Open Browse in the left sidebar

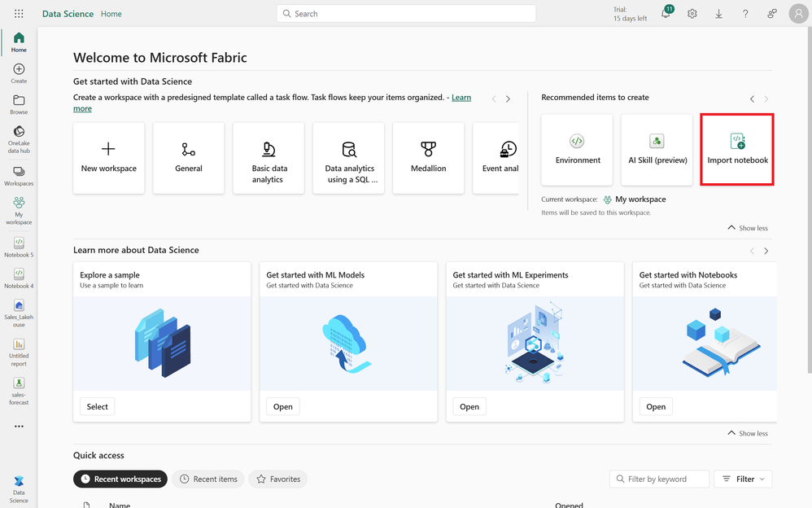tap(19, 104)
